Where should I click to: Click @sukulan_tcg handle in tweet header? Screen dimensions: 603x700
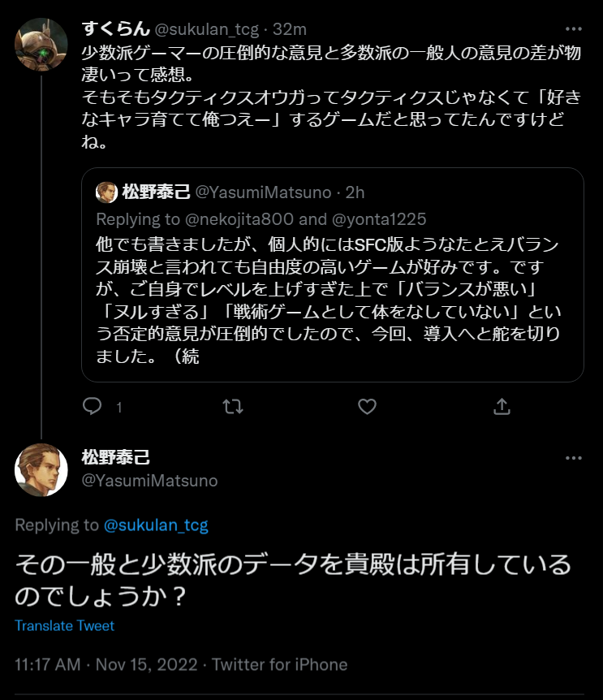207,30
